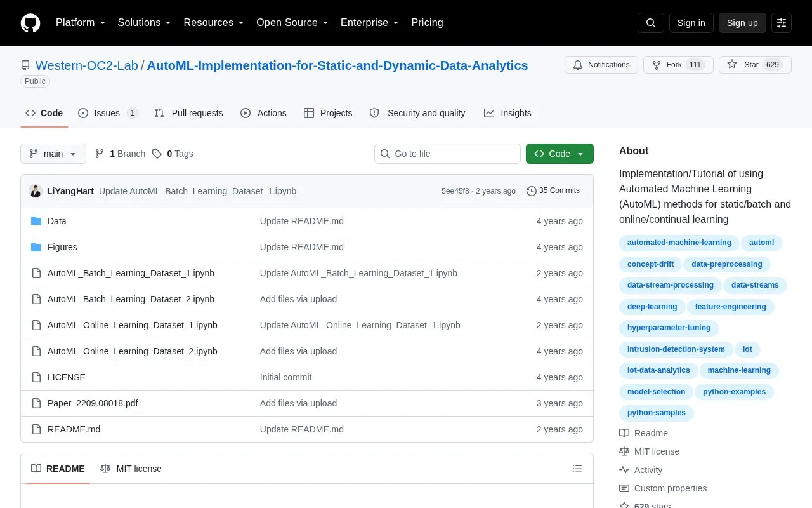Open the README outline list icon
The image size is (812, 508).
(577, 469)
